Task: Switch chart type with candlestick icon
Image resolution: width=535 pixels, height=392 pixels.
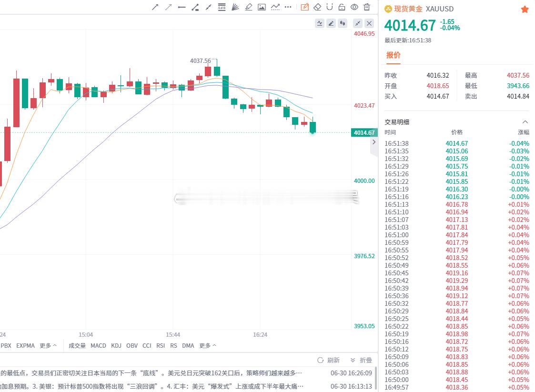Action: pos(343,23)
